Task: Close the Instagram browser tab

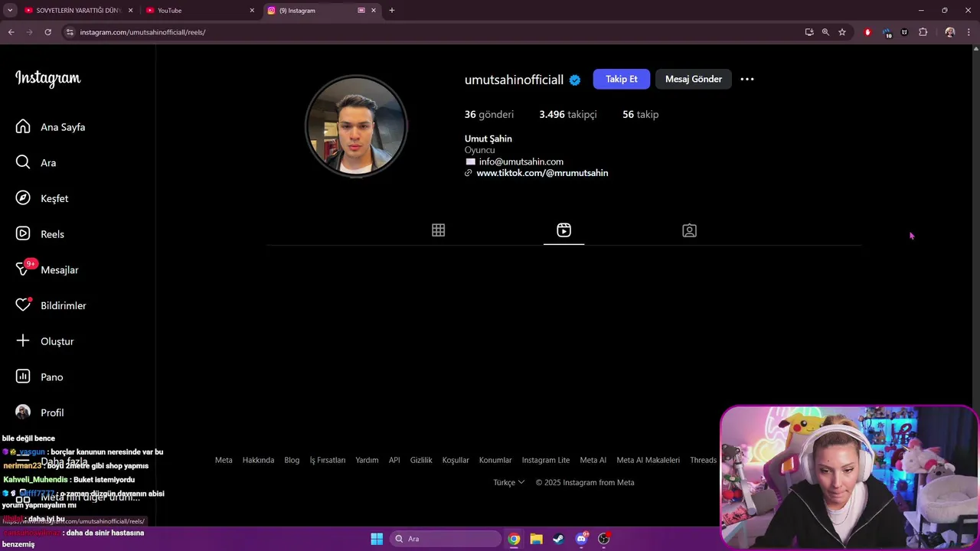Action: (374, 11)
